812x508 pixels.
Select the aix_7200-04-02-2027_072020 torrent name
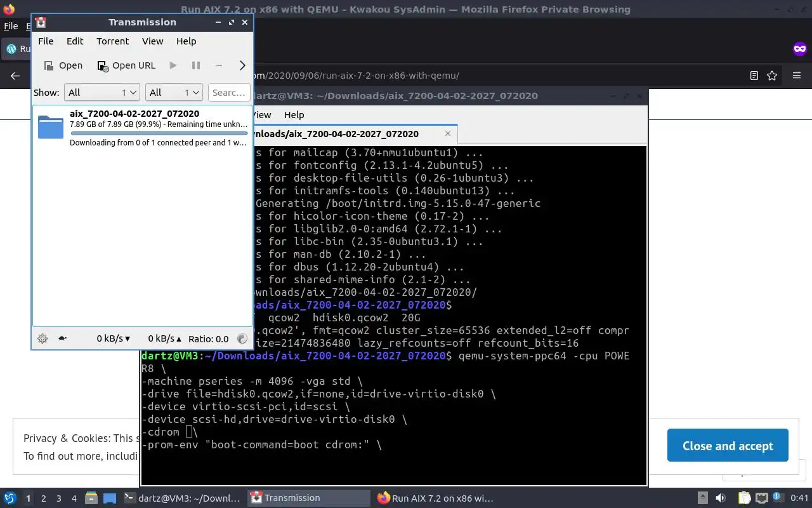(134, 114)
